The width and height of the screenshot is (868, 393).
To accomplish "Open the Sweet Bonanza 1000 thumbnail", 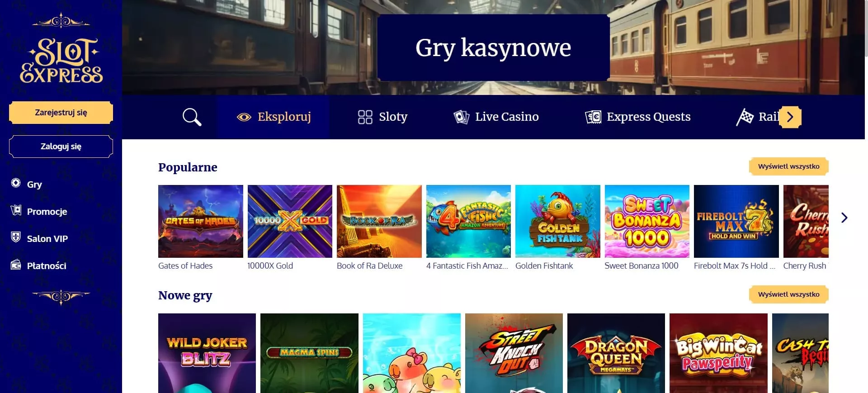I will [646, 221].
